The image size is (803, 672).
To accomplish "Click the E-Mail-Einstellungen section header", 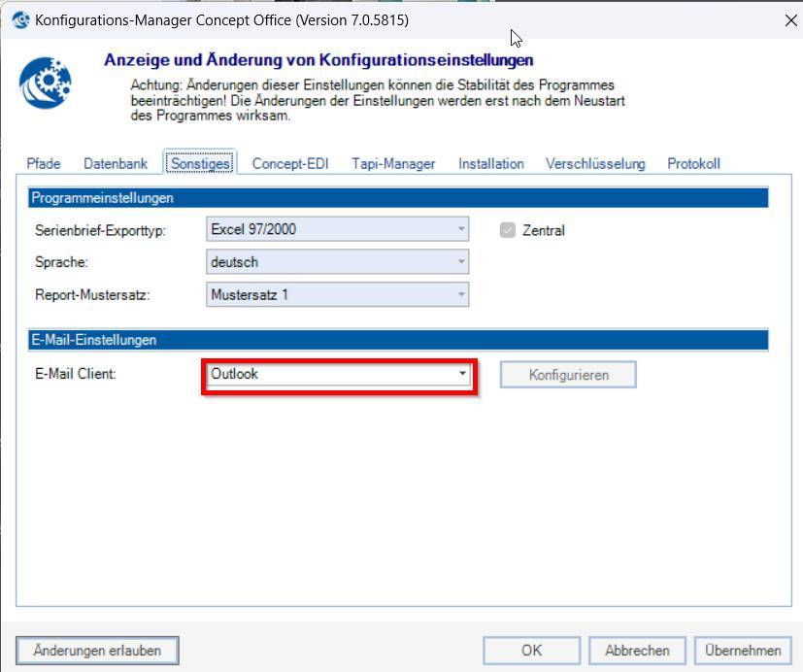I will click(398, 340).
